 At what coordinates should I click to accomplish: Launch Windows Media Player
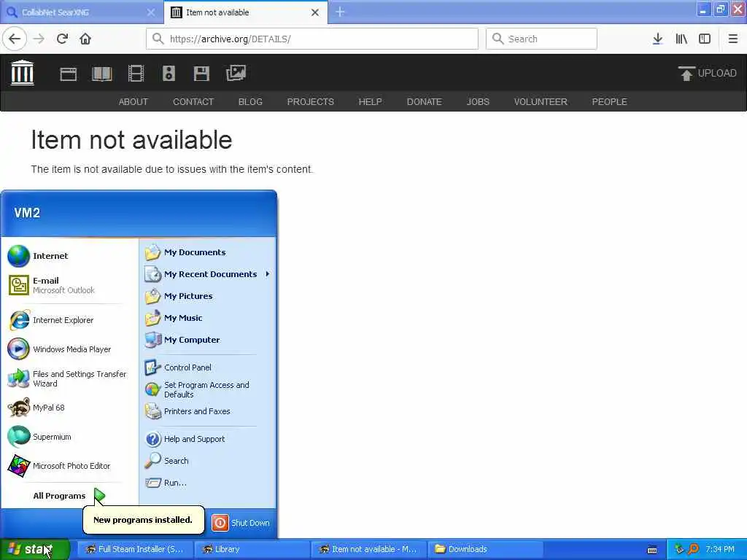(x=69, y=349)
